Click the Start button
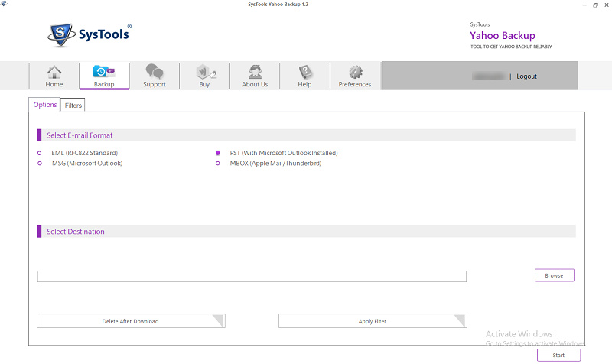This screenshot has width=612, height=364. tap(558, 355)
